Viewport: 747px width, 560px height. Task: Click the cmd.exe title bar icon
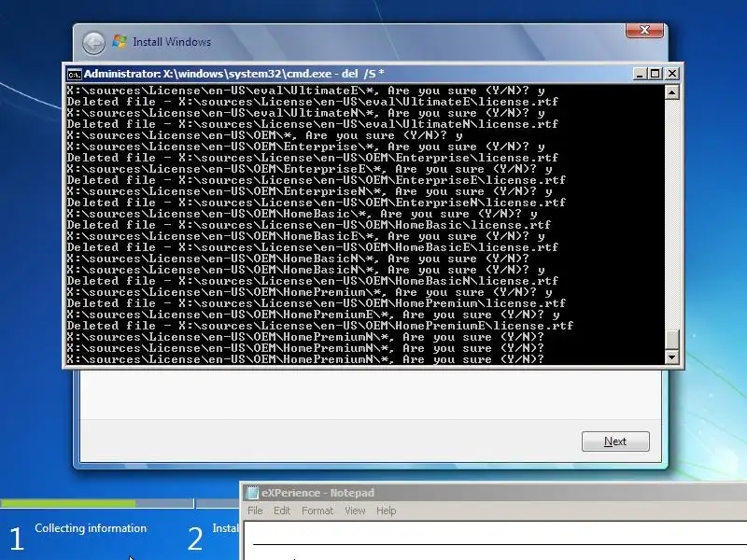[74, 75]
